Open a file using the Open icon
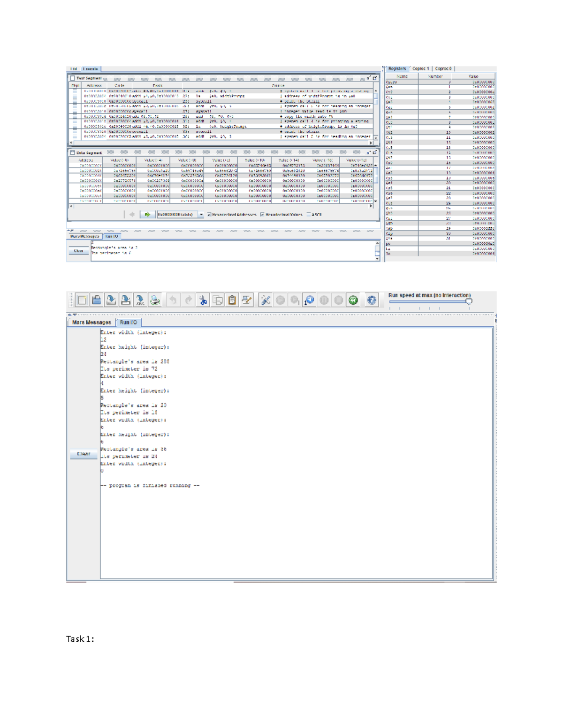This screenshot has width=563, height=728. click(97, 301)
